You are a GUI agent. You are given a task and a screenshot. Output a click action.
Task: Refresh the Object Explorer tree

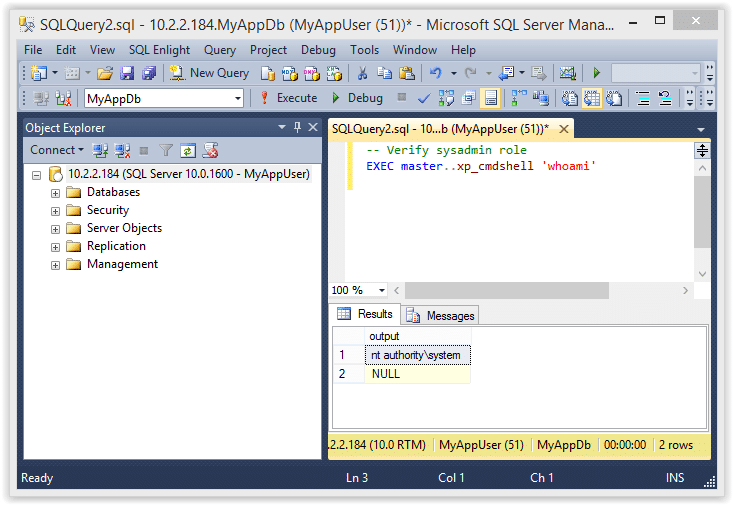(x=188, y=151)
